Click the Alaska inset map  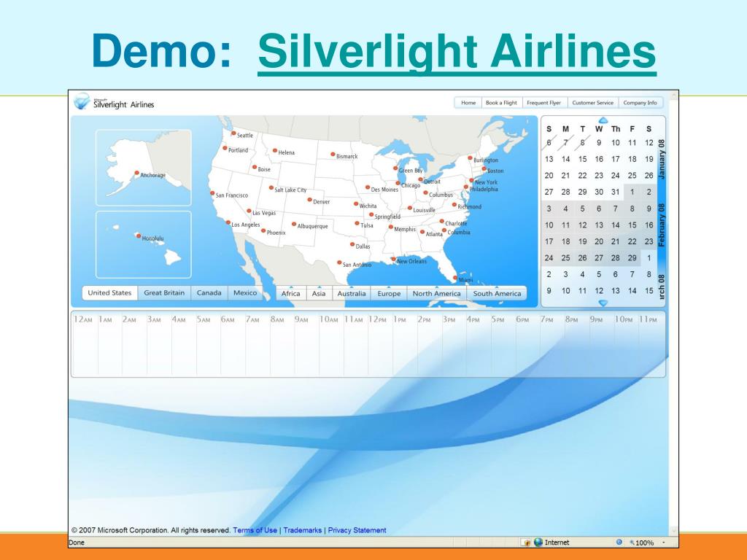click(144, 168)
